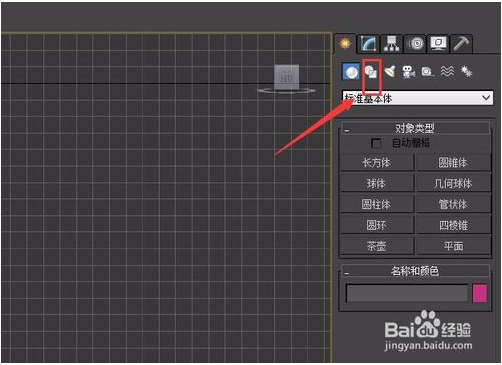Select the Space Warps wave icon
Screen dimensions: 502x365
pyautogui.click(x=447, y=71)
